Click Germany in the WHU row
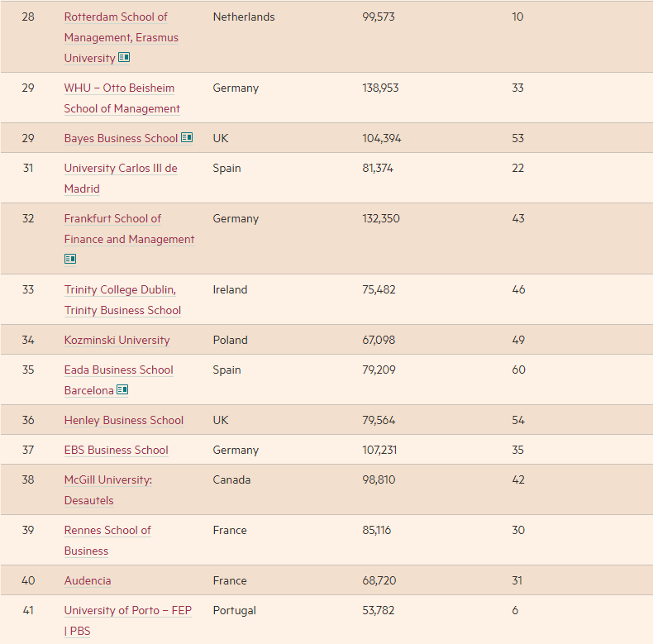This screenshot has height=644, width=653. point(236,88)
